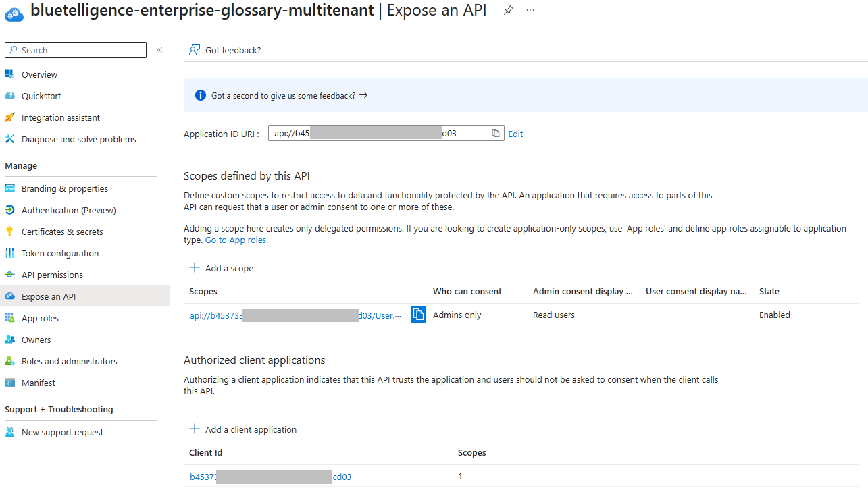The image size is (868, 488).
Task: Click the Manifest icon
Action: tap(9, 383)
